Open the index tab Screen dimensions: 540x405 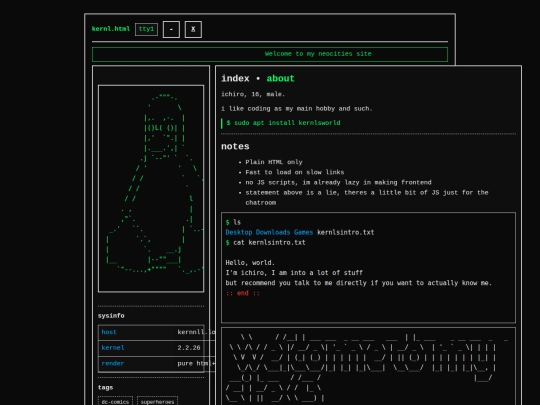tap(235, 79)
